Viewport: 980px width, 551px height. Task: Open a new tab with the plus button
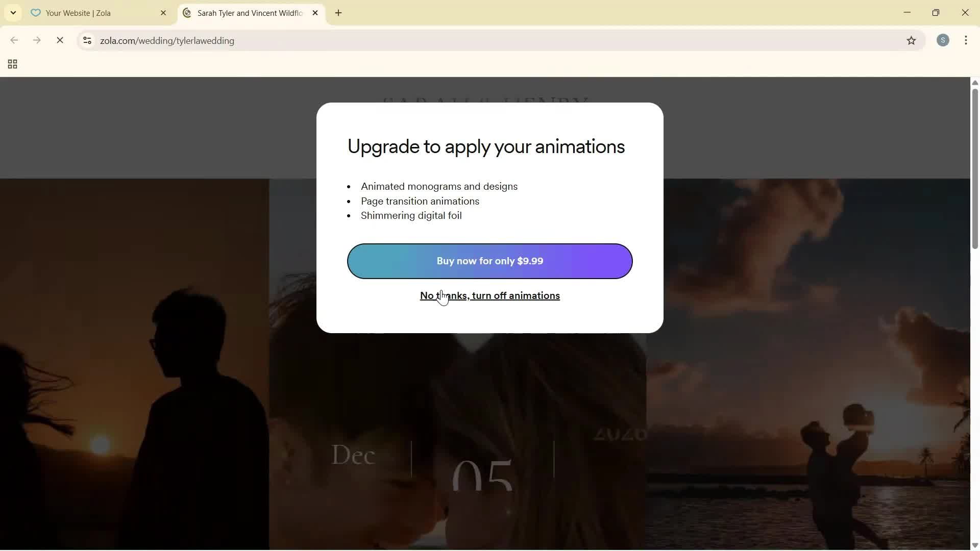[x=339, y=13]
